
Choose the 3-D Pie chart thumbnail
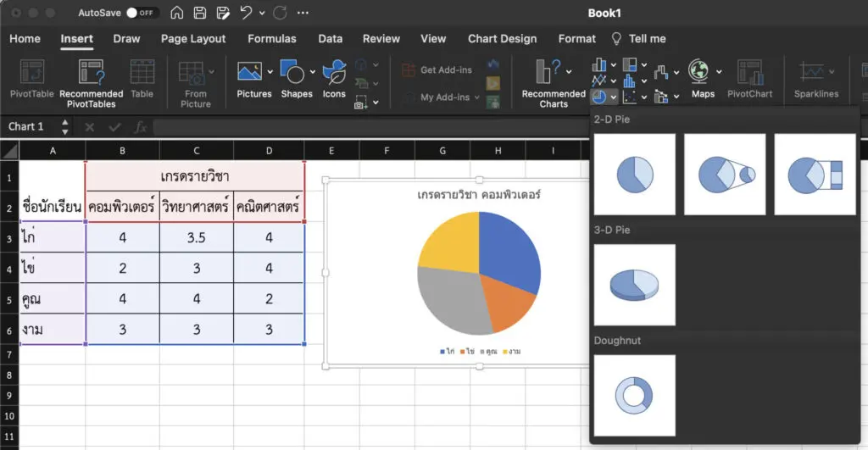coord(635,285)
